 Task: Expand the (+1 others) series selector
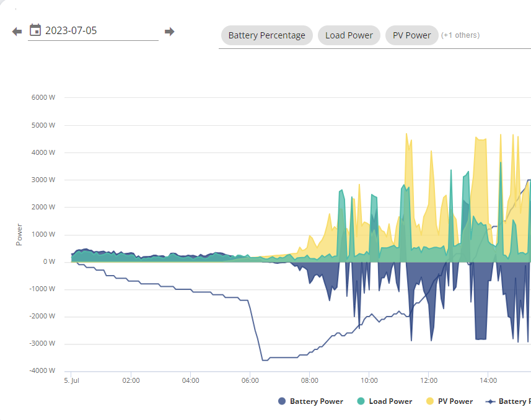(460, 35)
